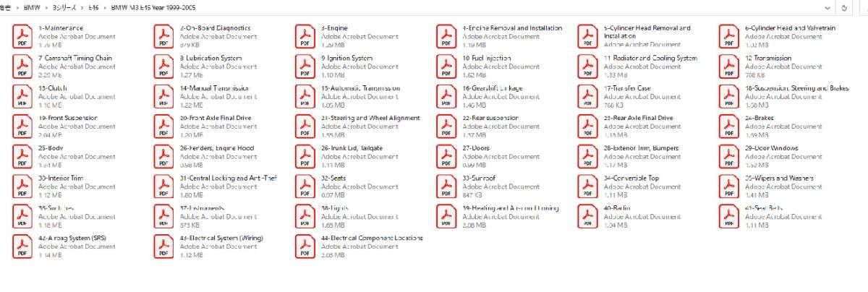868x292 pixels.
Task: Click the 9 Ignition System PDF icon
Action: (305, 66)
